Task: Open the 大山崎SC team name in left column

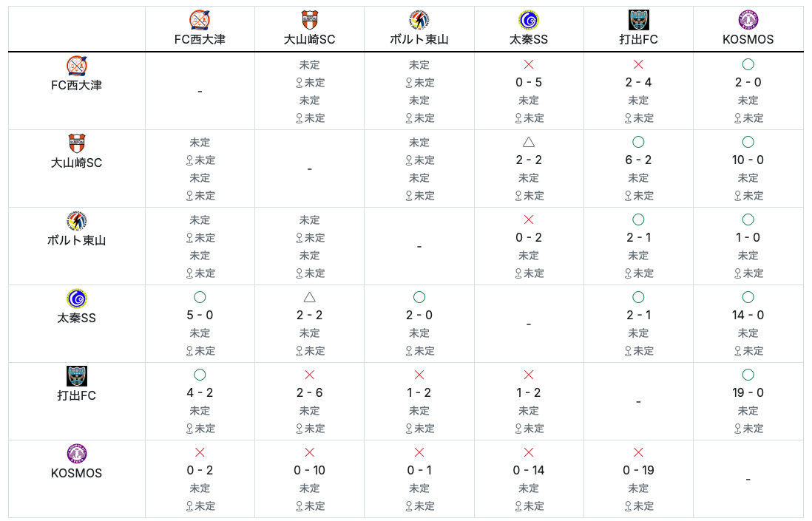Action: tap(77, 163)
